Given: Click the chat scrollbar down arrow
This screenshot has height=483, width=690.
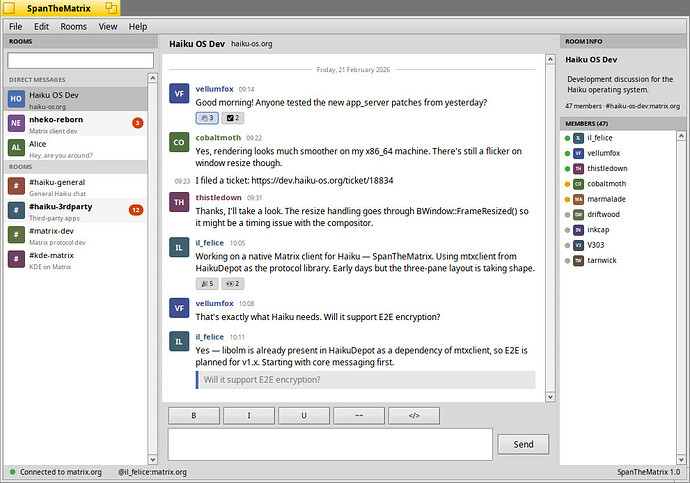Looking at the screenshot, I should coord(550,397).
